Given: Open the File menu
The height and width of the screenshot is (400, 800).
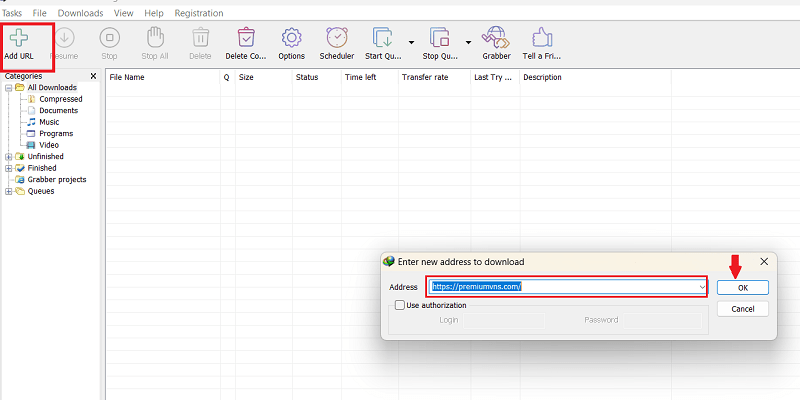Looking at the screenshot, I should click(40, 13).
